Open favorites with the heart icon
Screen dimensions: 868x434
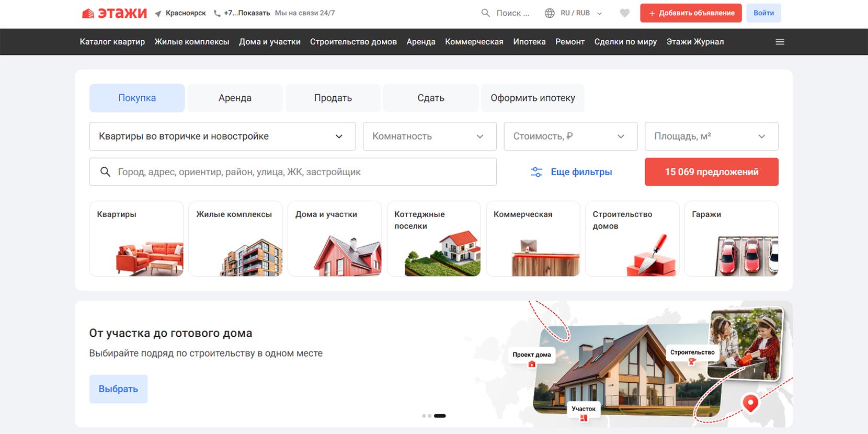click(x=624, y=13)
